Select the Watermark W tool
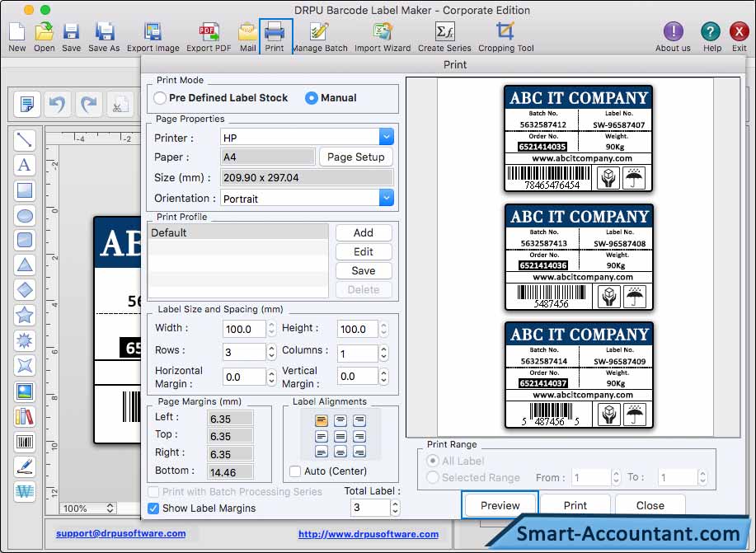The height and width of the screenshot is (553, 756). click(x=25, y=491)
